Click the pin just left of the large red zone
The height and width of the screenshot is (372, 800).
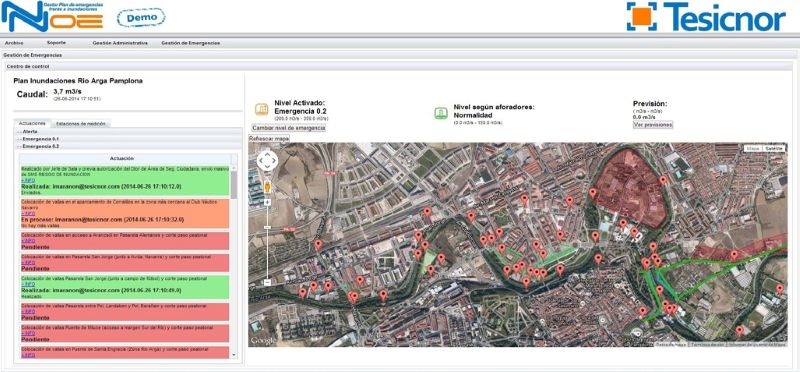point(593,193)
